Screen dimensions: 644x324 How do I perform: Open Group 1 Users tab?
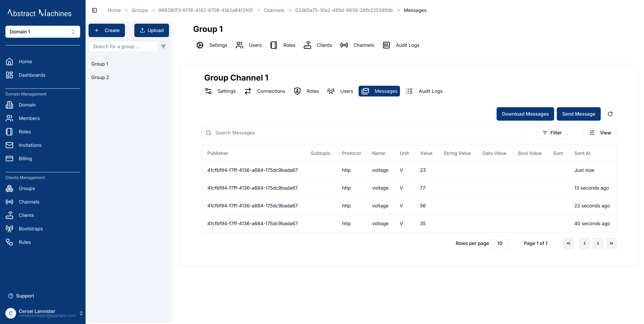(249, 45)
